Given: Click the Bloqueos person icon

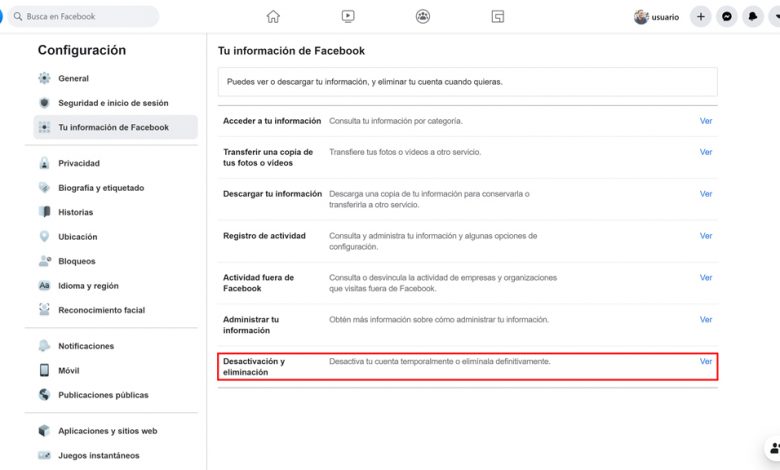Looking at the screenshot, I should coord(44,261).
